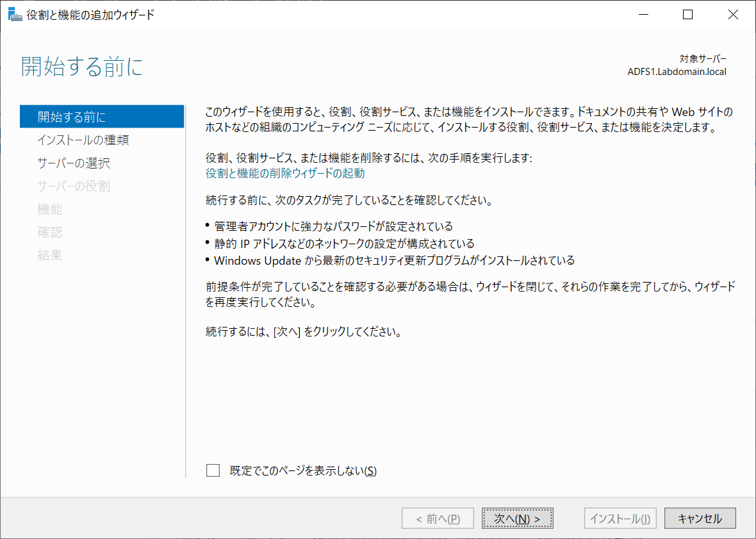
Task: Click the '対象サーバー' label
Action: (703, 59)
